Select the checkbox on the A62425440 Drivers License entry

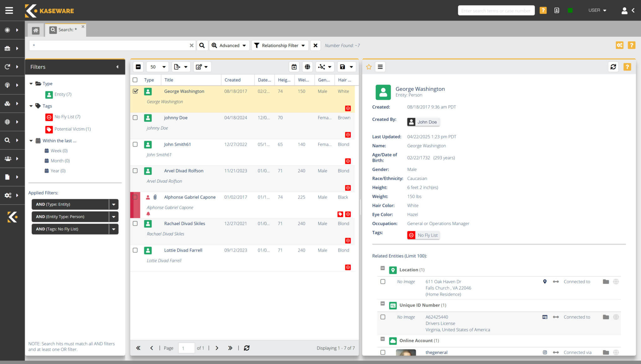pos(382,317)
